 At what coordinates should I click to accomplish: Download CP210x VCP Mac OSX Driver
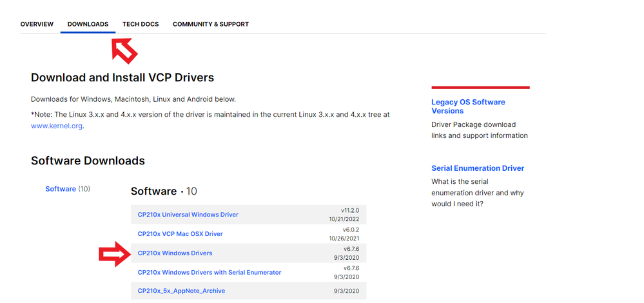pos(180,234)
